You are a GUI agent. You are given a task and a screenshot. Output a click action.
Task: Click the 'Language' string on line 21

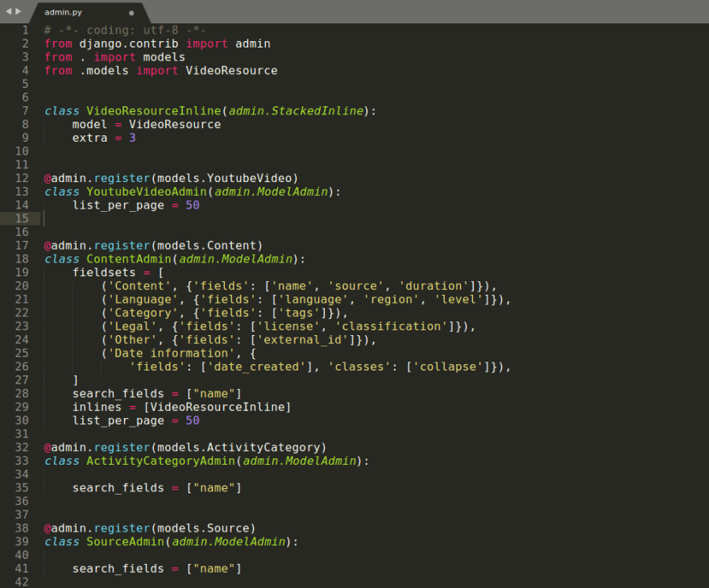click(x=143, y=300)
